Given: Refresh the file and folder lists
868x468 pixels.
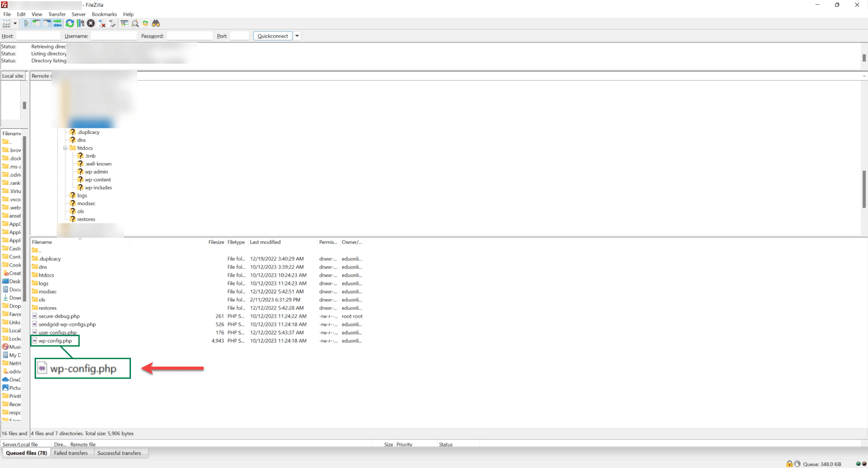Looking at the screenshot, I should tap(70, 23).
